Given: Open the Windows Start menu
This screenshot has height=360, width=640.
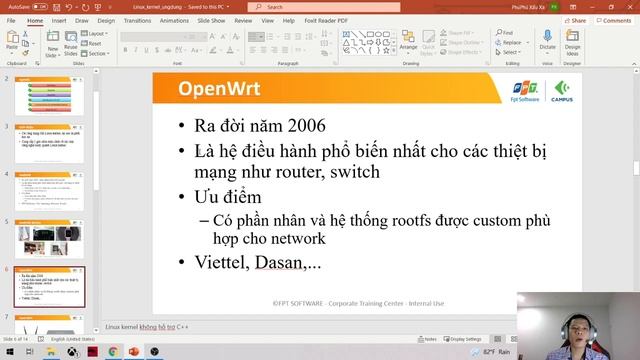Looking at the screenshot, I should 10,351.
